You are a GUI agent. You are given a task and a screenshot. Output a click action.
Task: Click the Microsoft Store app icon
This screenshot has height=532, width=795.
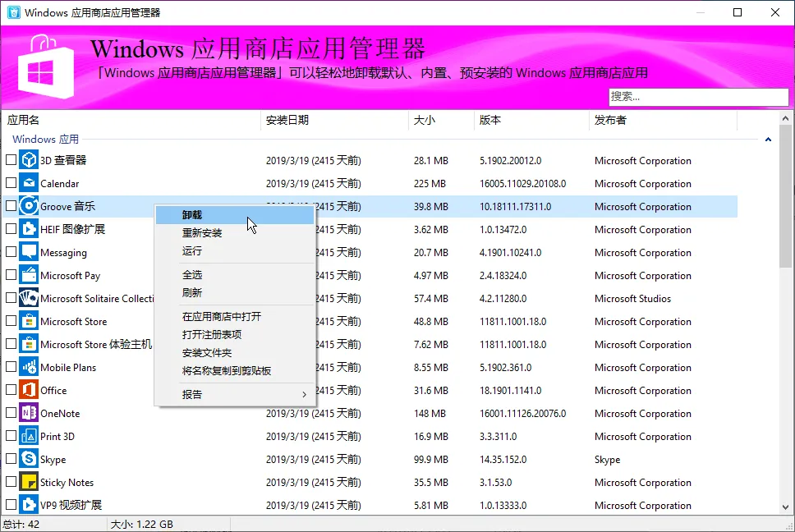point(29,321)
